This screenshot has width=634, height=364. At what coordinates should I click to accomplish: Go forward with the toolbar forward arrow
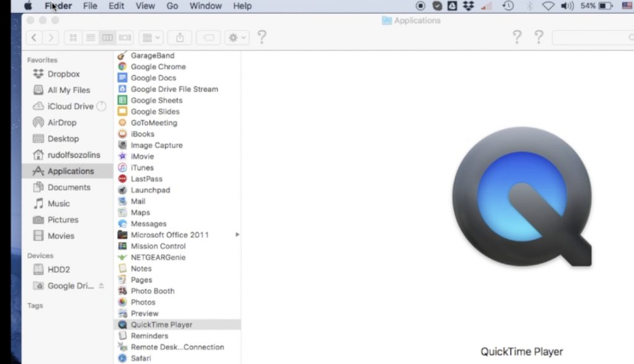point(51,38)
